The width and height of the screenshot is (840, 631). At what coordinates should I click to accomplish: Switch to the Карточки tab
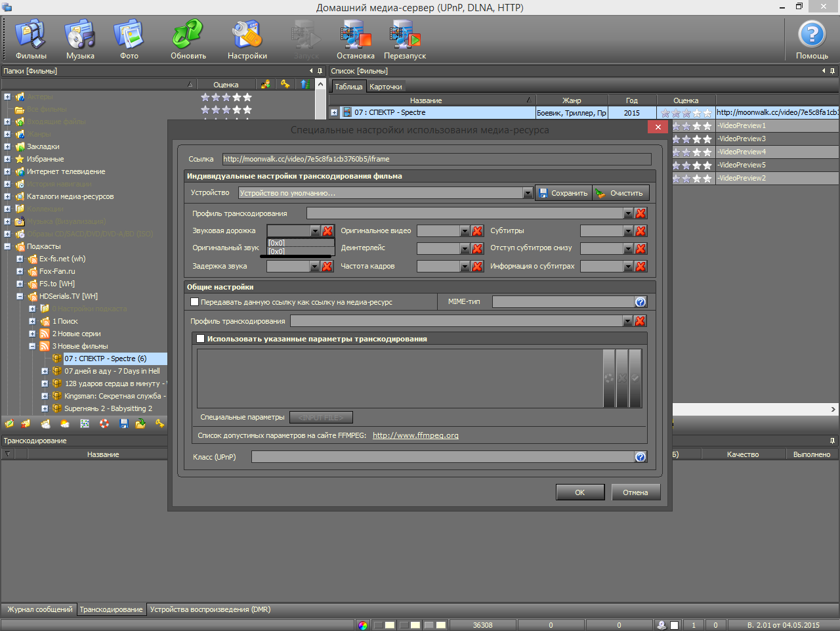[x=385, y=87]
